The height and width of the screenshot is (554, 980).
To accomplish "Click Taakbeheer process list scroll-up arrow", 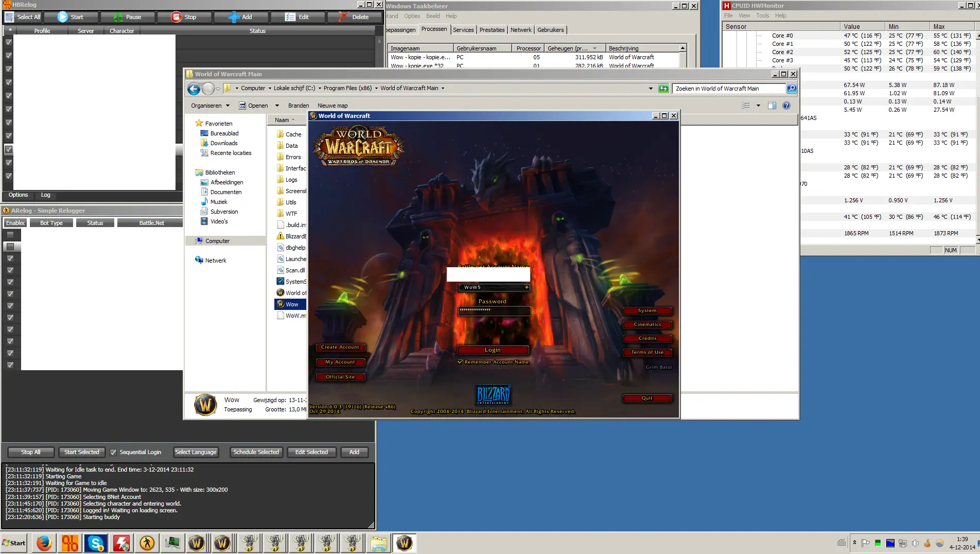I will click(682, 48).
